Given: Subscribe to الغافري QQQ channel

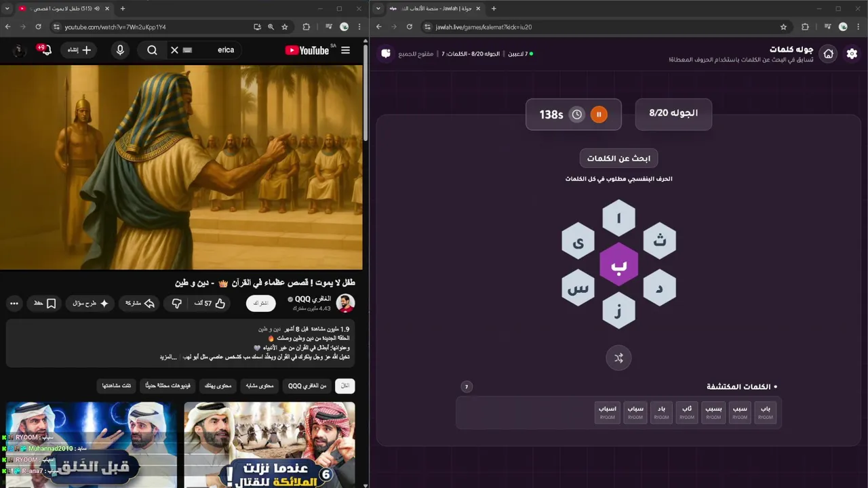Looking at the screenshot, I should click(x=260, y=304).
